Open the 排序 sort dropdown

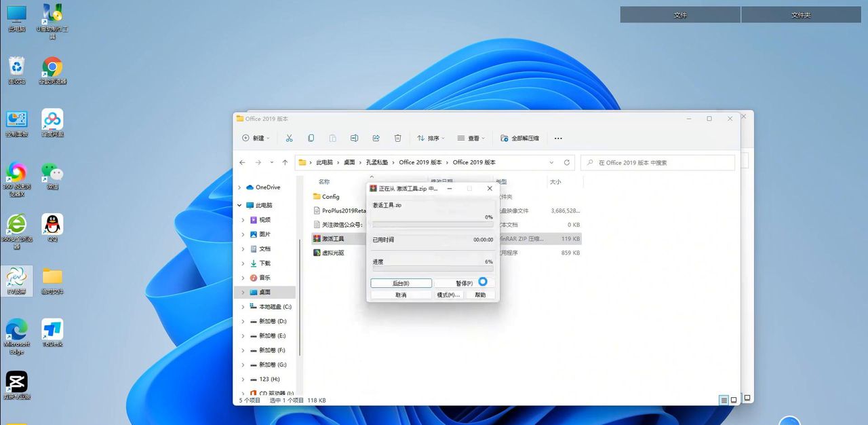[431, 138]
